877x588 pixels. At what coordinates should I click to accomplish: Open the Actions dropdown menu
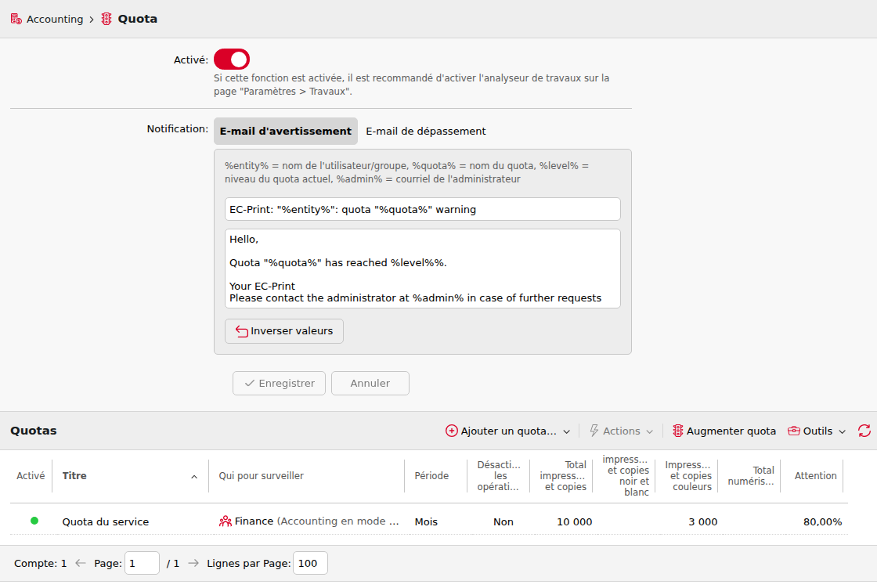click(x=622, y=431)
